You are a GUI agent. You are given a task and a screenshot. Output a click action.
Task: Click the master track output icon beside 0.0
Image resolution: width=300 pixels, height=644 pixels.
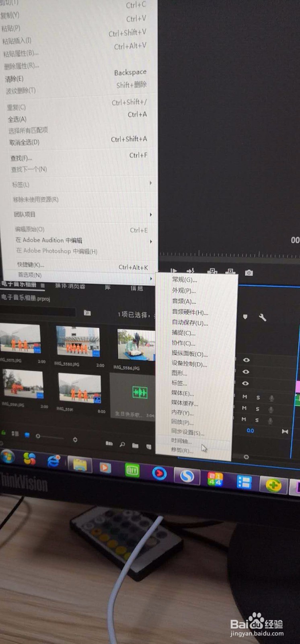click(x=285, y=431)
